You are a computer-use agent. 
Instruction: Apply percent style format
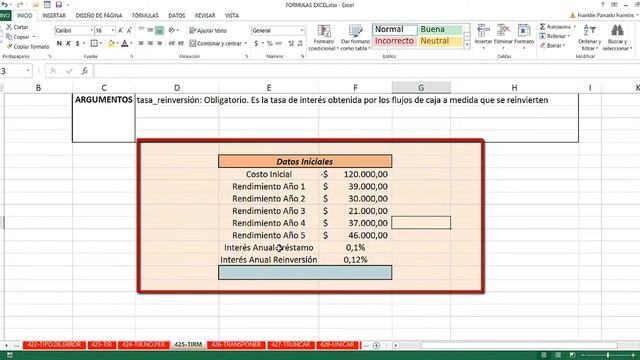click(269, 43)
